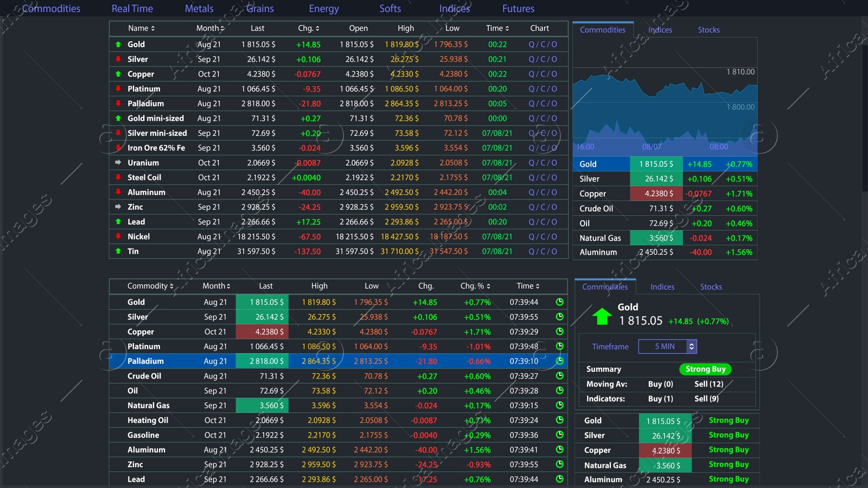This screenshot has height=488, width=868.
Task: Open the Softs menu
Action: click(390, 9)
